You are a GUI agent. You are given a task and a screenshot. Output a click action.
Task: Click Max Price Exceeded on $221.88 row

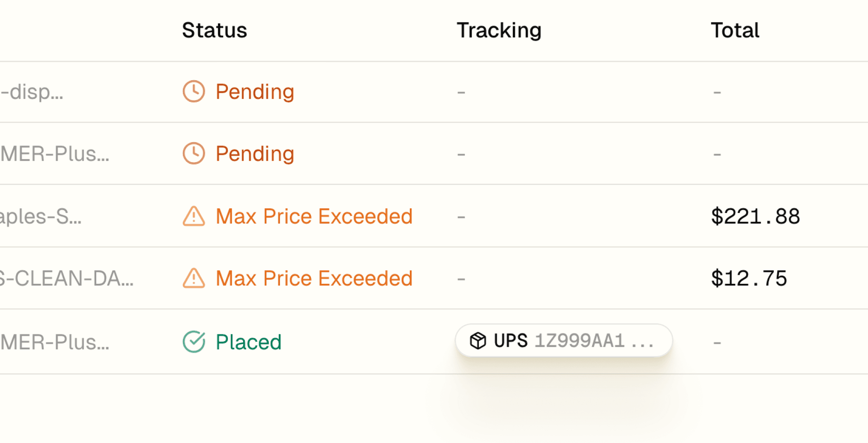(x=314, y=216)
